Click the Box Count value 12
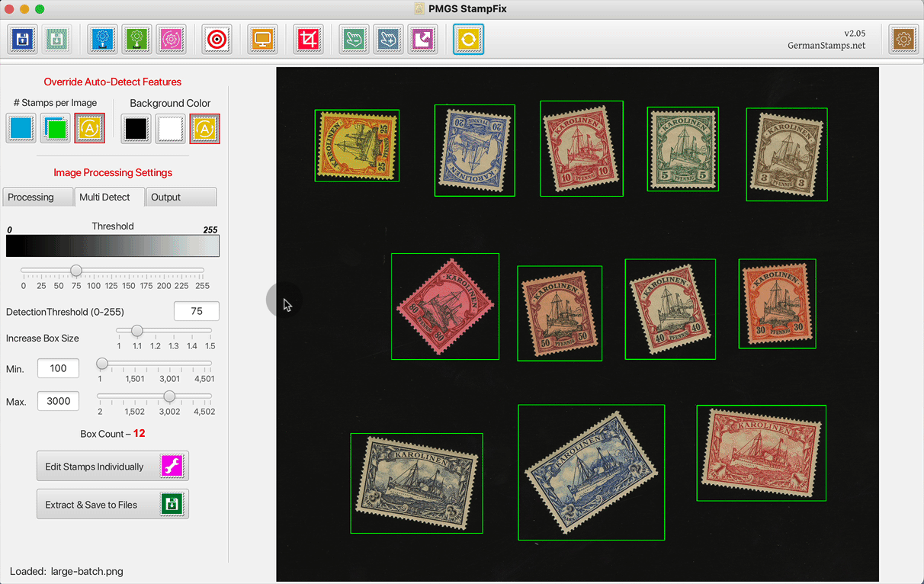Viewport: 924px width, 584px height. point(139,434)
